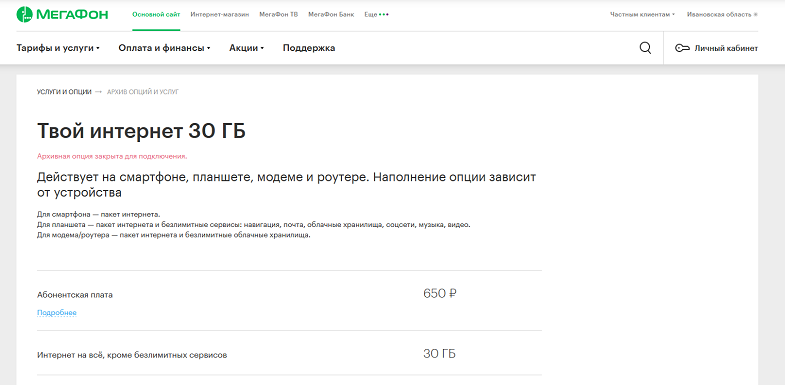This screenshot has height=385, width=785.
Task: Click the MegaFon logo
Action: pos(62,15)
